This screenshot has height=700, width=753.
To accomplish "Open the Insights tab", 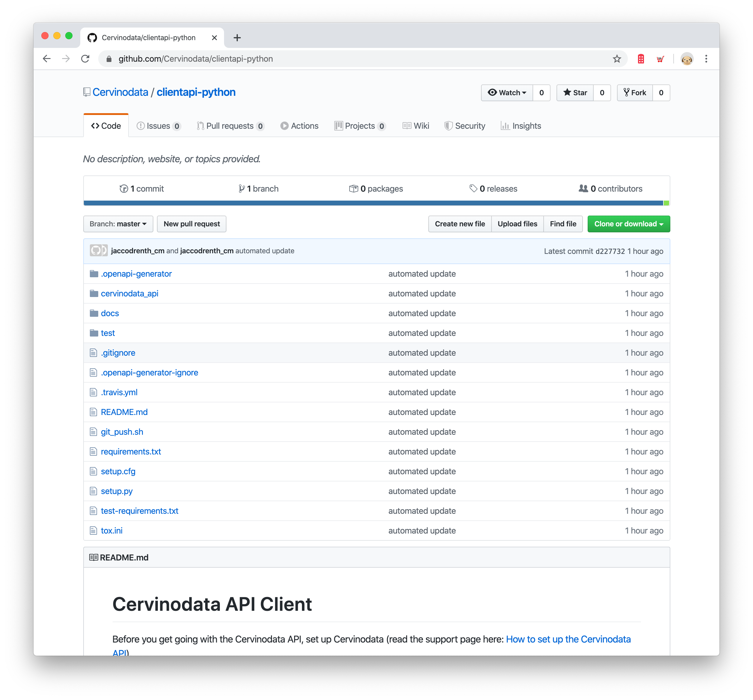I will (x=521, y=126).
